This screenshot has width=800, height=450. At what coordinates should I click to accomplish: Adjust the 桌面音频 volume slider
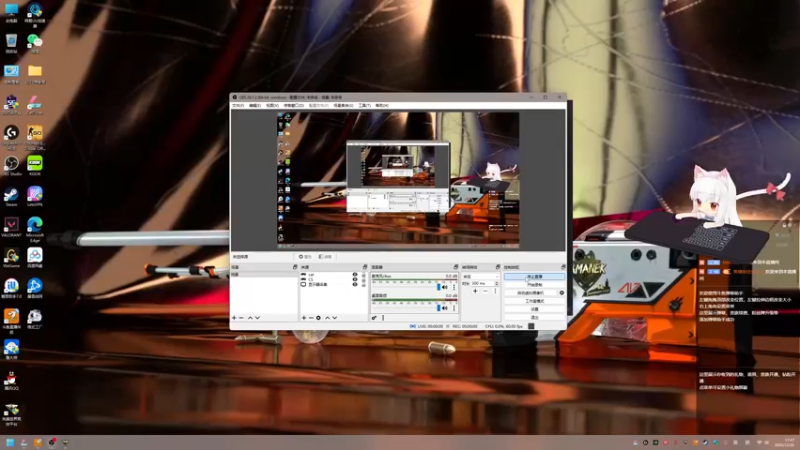click(x=406, y=308)
